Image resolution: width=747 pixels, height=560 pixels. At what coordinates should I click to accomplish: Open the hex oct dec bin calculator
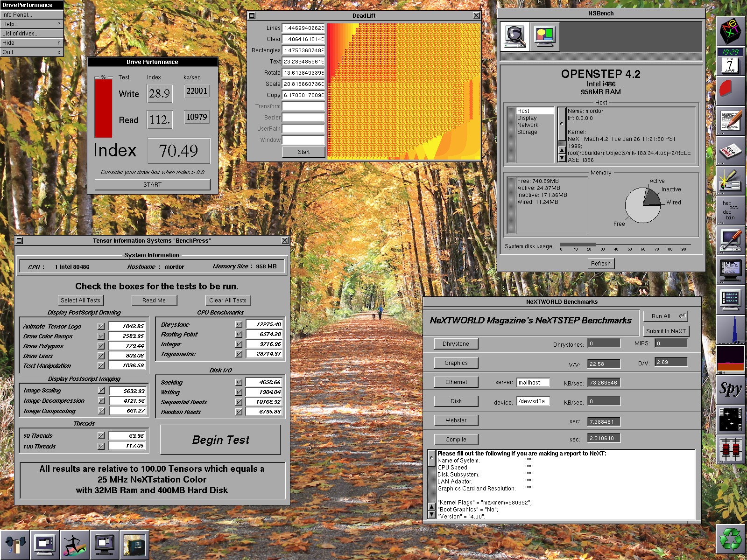point(731,210)
